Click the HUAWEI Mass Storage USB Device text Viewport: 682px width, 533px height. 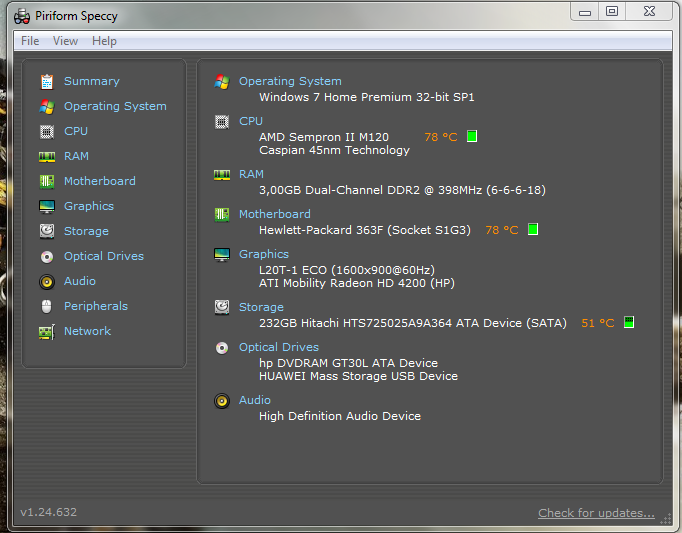[358, 376]
